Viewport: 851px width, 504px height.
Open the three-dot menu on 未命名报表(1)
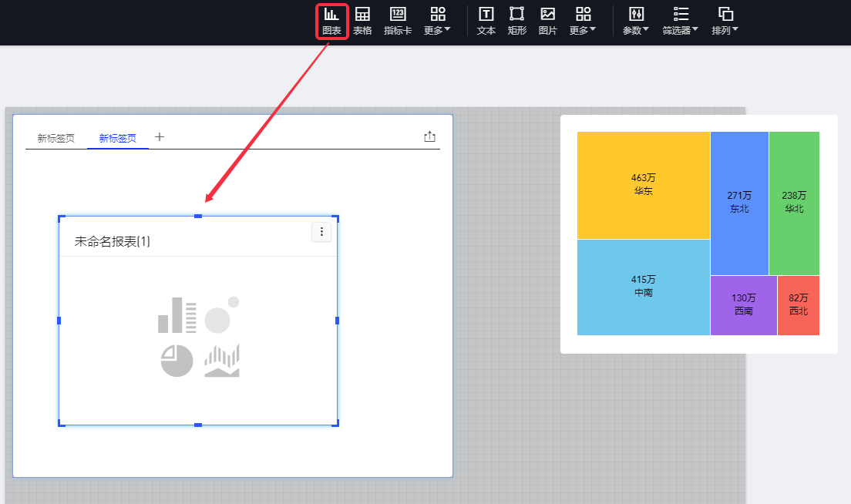tap(321, 232)
